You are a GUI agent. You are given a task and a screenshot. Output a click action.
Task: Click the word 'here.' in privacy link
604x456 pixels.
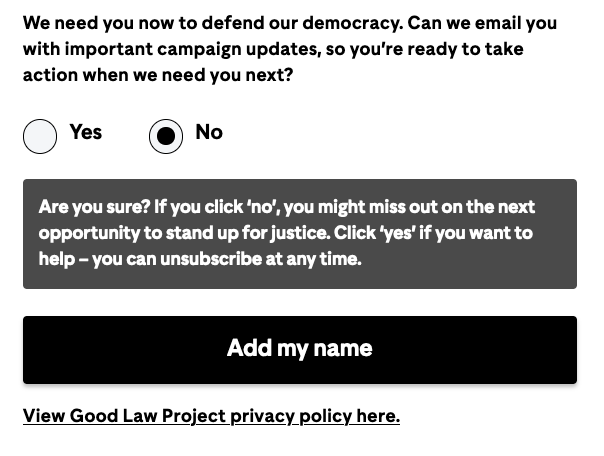pyautogui.click(x=378, y=416)
